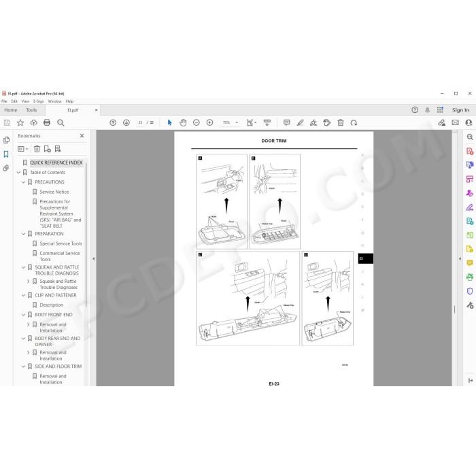
Task: Expand Removal and Installation under BODY FRONT END
Action: pos(29,324)
